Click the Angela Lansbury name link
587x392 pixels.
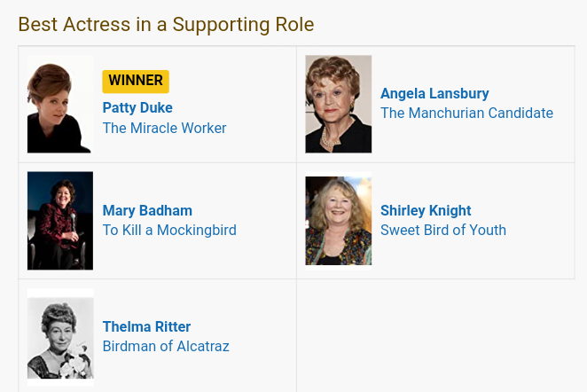click(x=434, y=94)
